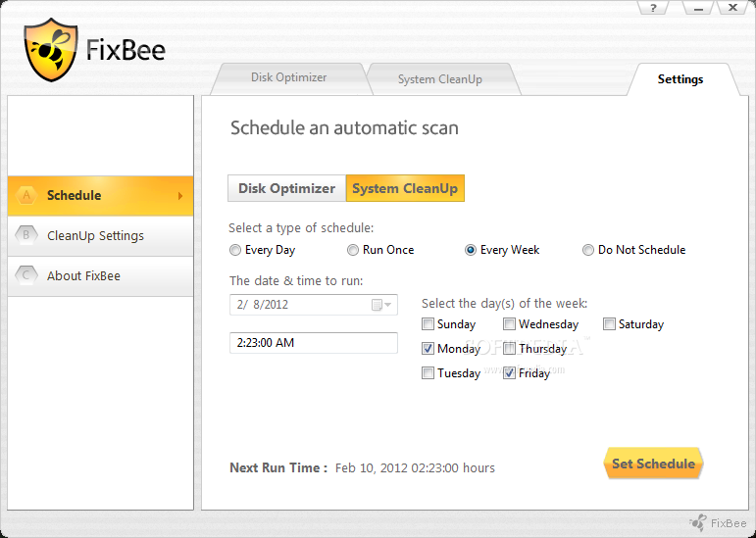
Task: Click hexagon C icon beside About FixBee
Action: [x=26, y=275]
